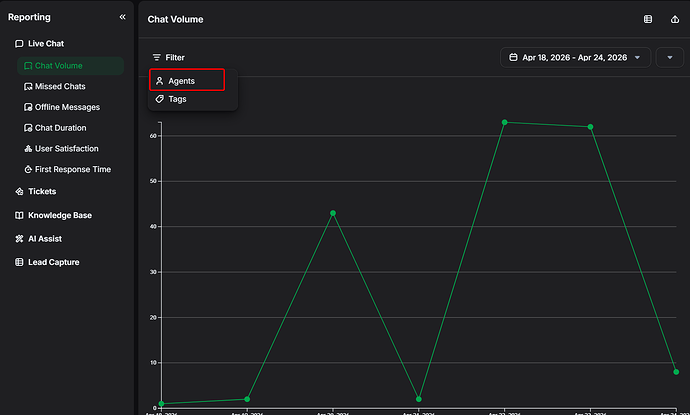
Task: Click the Live Chat bubble icon
Action: [19, 44]
